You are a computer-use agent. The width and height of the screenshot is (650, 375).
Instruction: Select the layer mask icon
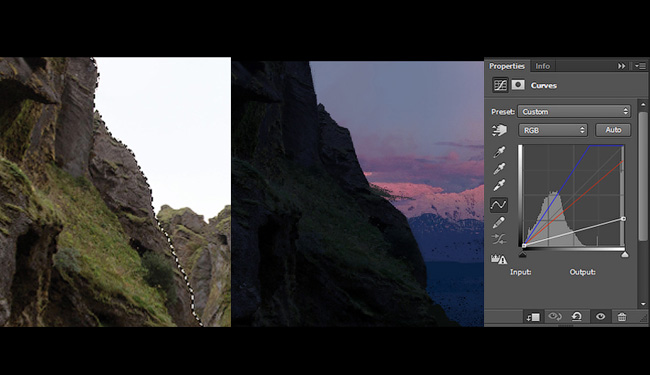(518, 85)
